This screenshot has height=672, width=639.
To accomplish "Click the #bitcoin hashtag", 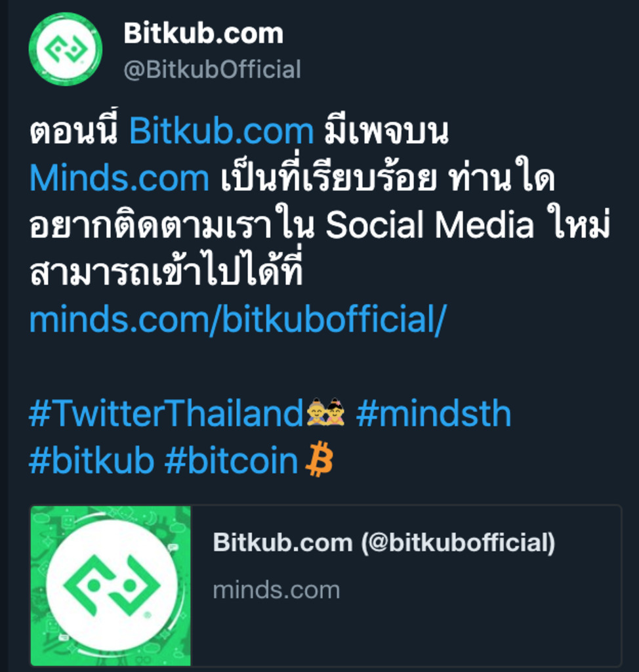I will [232, 461].
